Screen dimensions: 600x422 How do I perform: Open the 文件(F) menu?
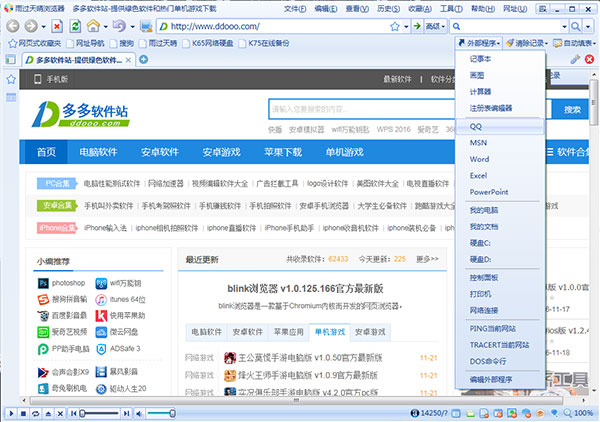pyautogui.click(x=295, y=8)
